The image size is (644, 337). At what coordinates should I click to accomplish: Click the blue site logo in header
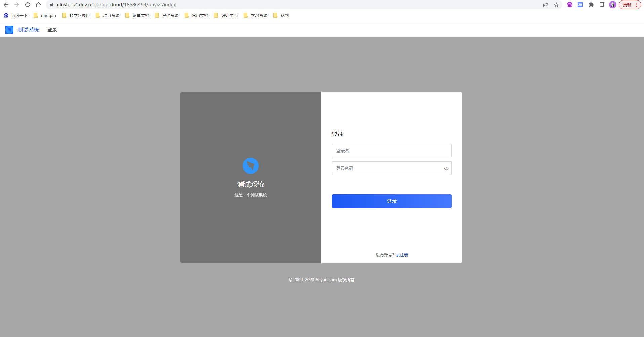9,30
